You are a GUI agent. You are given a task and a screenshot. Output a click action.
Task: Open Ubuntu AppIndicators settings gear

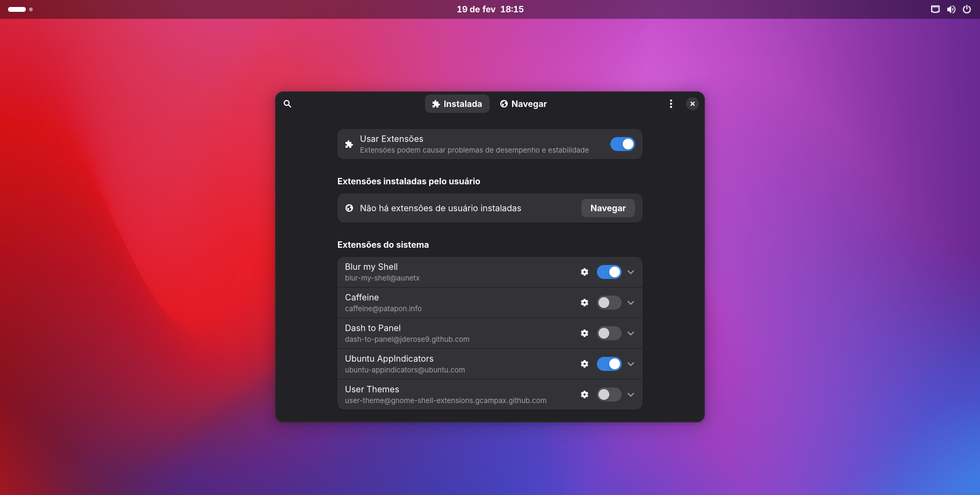click(585, 364)
